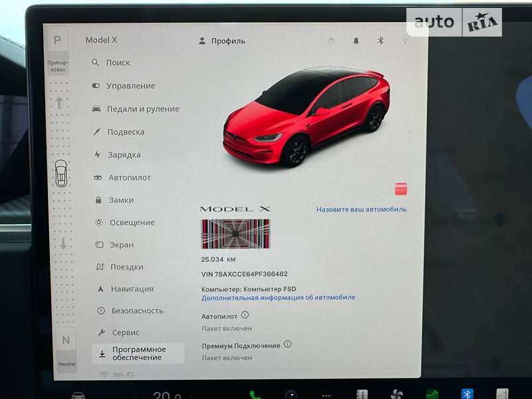Open the Замки (Locks) settings
The width and height of the screenshot is (532, 399).
[x=121, y=200]
